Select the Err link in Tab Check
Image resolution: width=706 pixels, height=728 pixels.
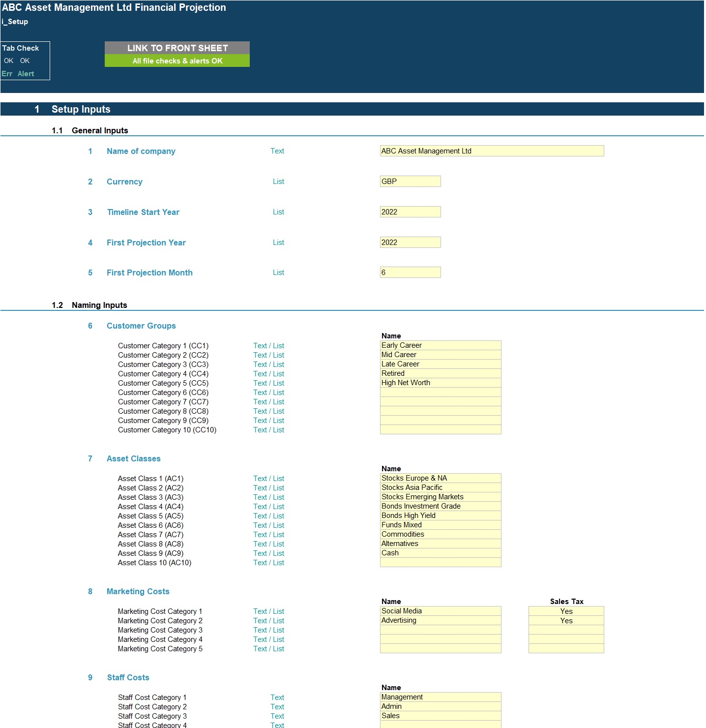coord(7,74)
